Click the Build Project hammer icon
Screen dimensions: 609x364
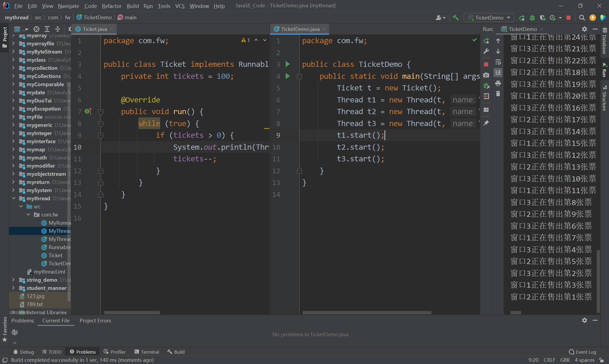(456, 18)
